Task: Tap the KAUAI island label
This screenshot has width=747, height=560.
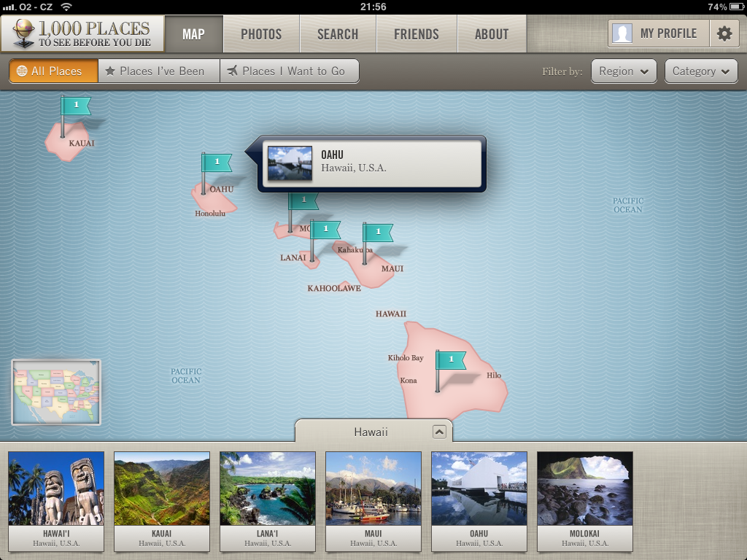Action: 82,143
